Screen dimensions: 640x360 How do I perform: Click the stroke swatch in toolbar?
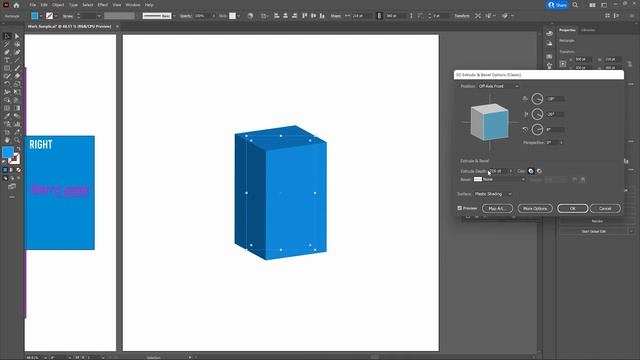click(14, 159)
